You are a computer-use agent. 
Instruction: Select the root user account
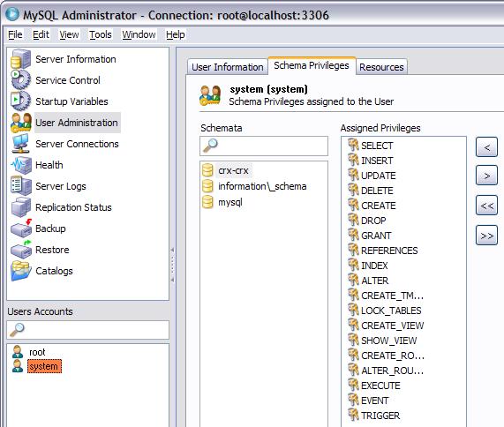point(37,352)
